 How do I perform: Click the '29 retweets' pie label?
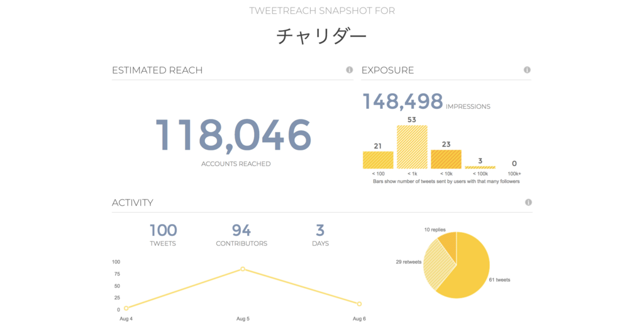pyautogui.click(x=409, y=262)
